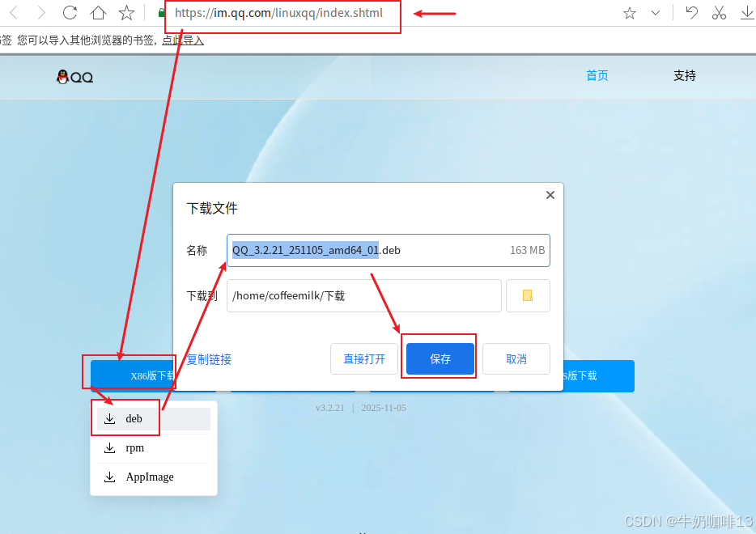
Task: Go back with the browser back arrow
Action: click(x=14, y=12)
